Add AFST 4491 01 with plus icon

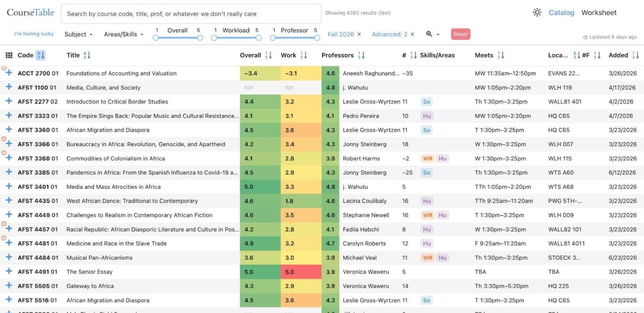click(9, 272)
